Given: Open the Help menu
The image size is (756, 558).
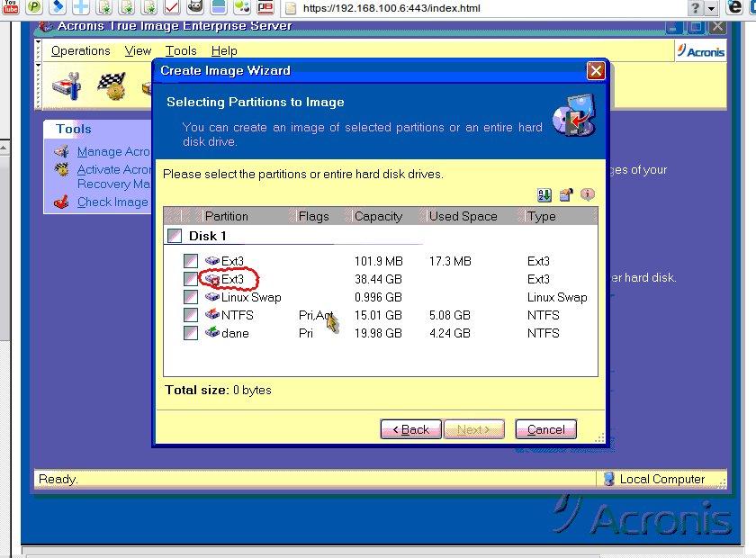Looking at the screenshot, I should [224, 50].
